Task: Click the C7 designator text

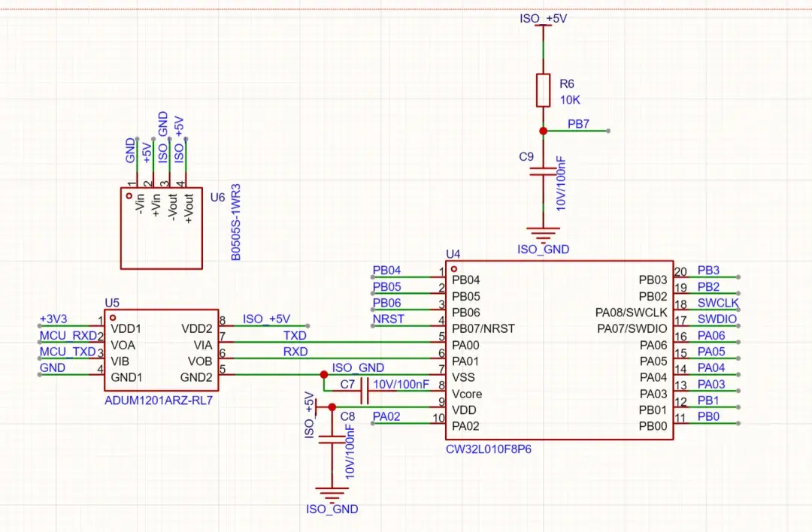Action: point(347,385)
